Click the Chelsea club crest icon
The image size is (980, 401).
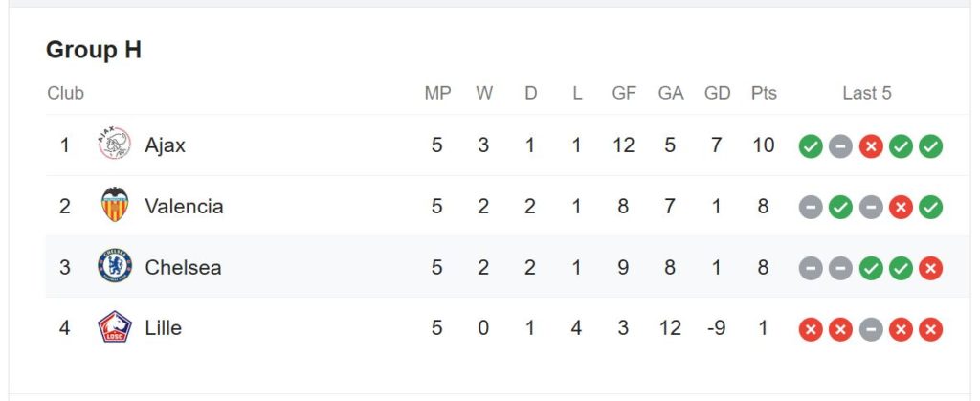click(x=115, y=266)
